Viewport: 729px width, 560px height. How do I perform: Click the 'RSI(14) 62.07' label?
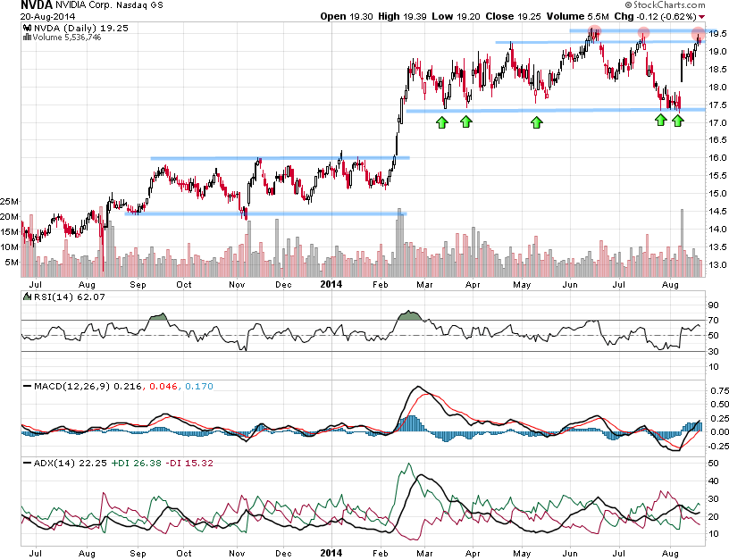pyautogui.click(x=70, y=297)
